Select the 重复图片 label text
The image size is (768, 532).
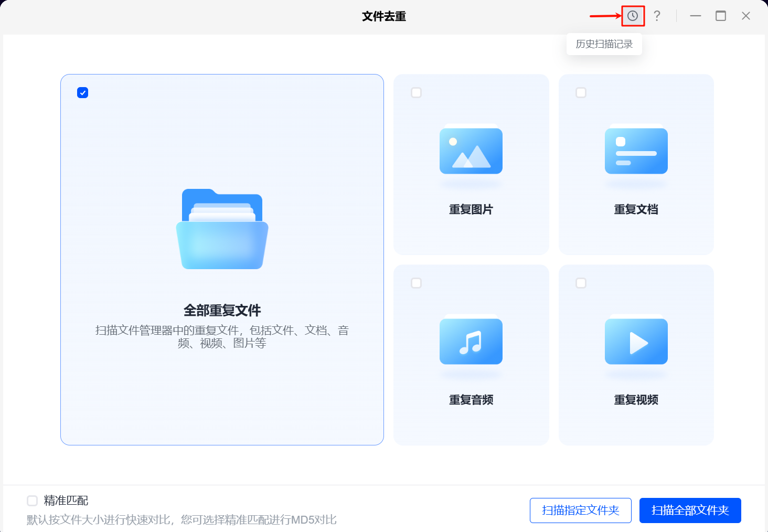(471, 209)
